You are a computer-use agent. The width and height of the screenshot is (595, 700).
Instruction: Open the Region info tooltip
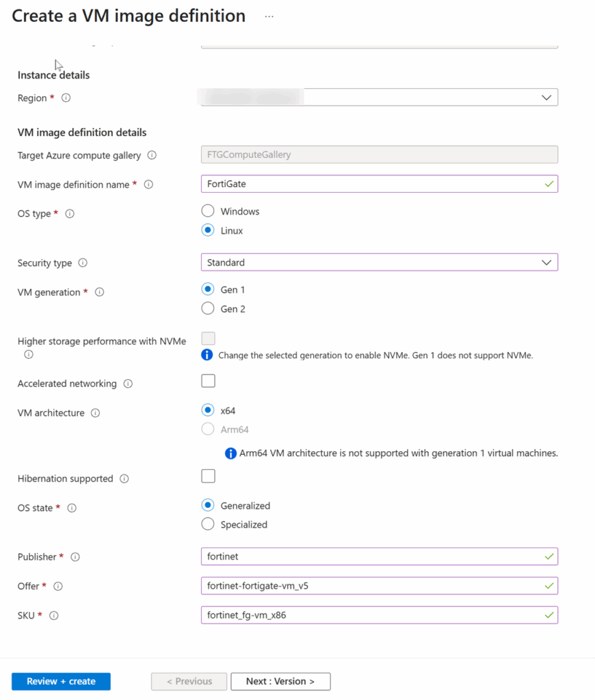[x=64, y=97]
